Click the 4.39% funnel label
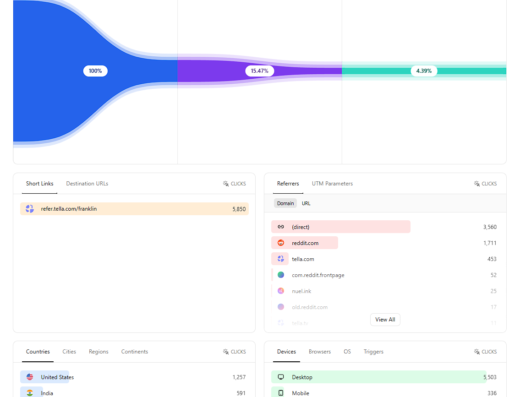The width and height of the screenshot is (520, 397). (424, 71)
